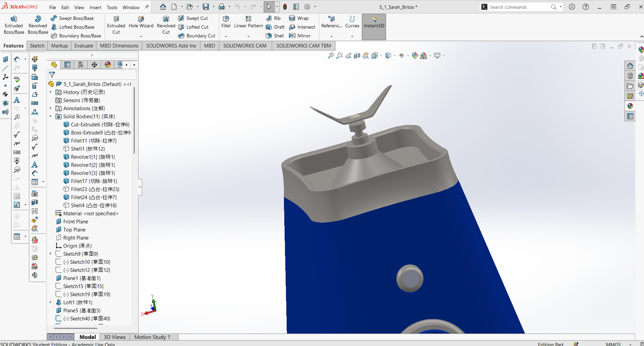Choose the Intersect feature
The width and height of the screenshot is (644, 346).
click(302, 27)
